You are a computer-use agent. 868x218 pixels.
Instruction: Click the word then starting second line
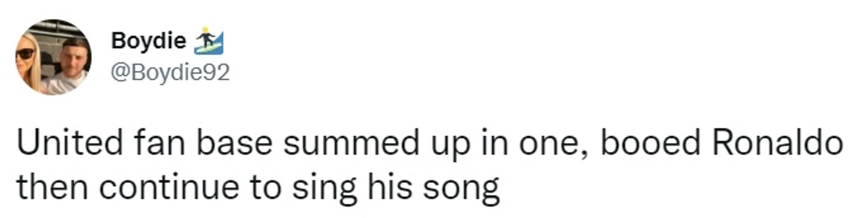pos(52,187)
